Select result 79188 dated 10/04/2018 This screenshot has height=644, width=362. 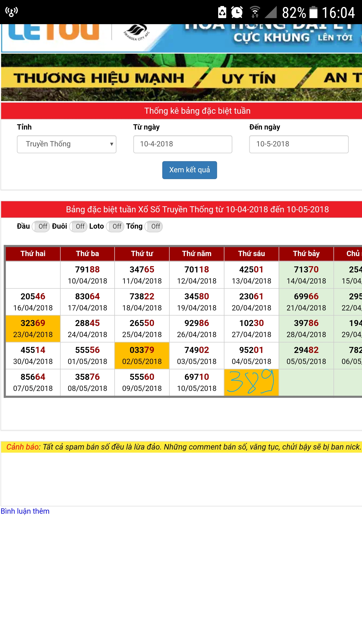87,275
